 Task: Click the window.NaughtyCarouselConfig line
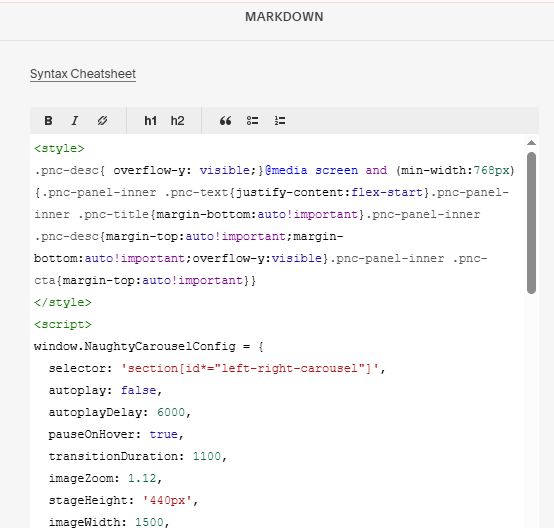[x=149, y=346]
